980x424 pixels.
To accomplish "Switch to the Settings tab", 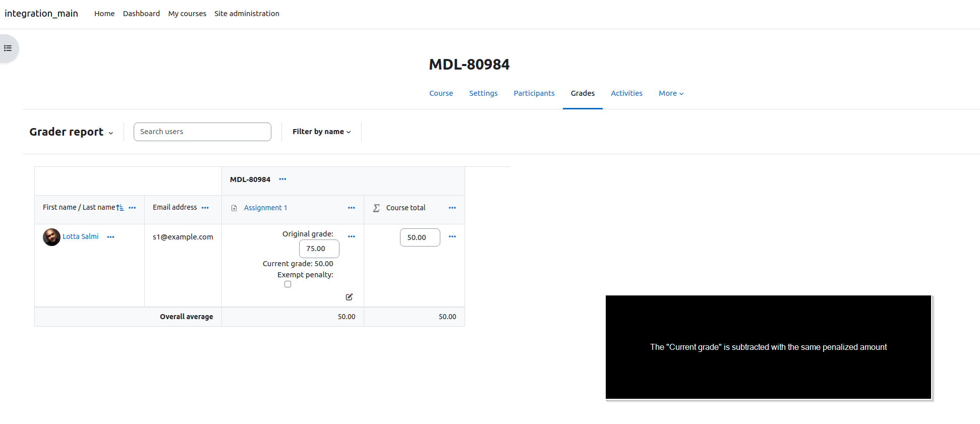I will tap(483, 93).
